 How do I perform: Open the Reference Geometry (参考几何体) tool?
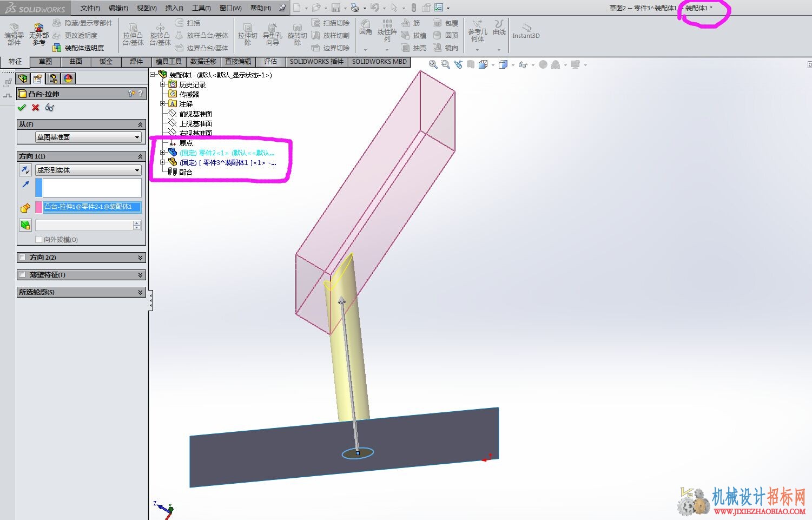tap(478, 30)
